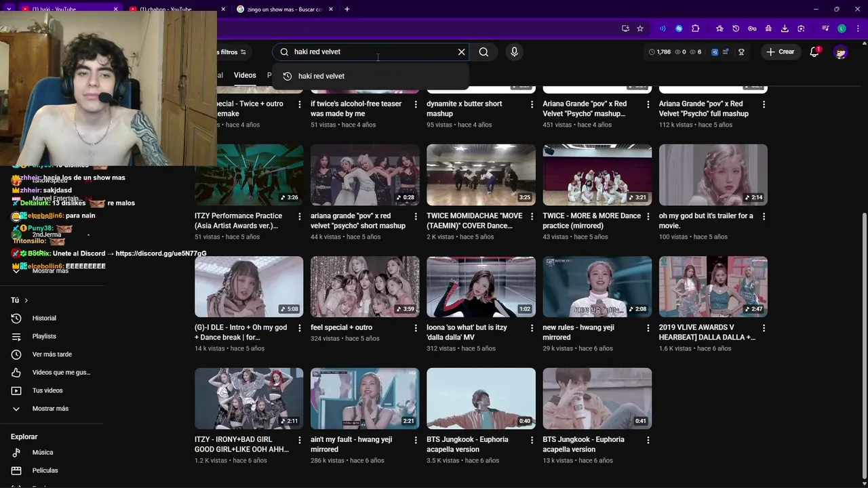Open the passwords key icon in the toolbar
868x488 pixels.
coord(752,28)
